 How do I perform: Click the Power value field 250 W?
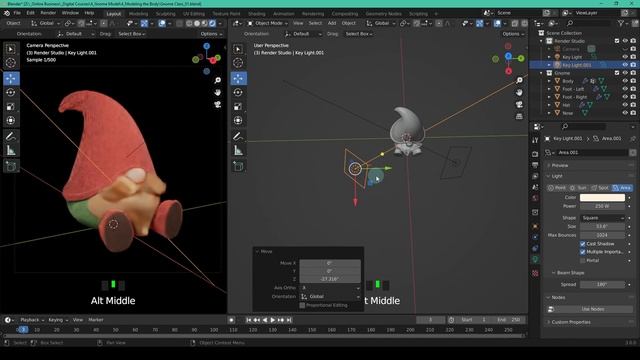pos(602,206)
